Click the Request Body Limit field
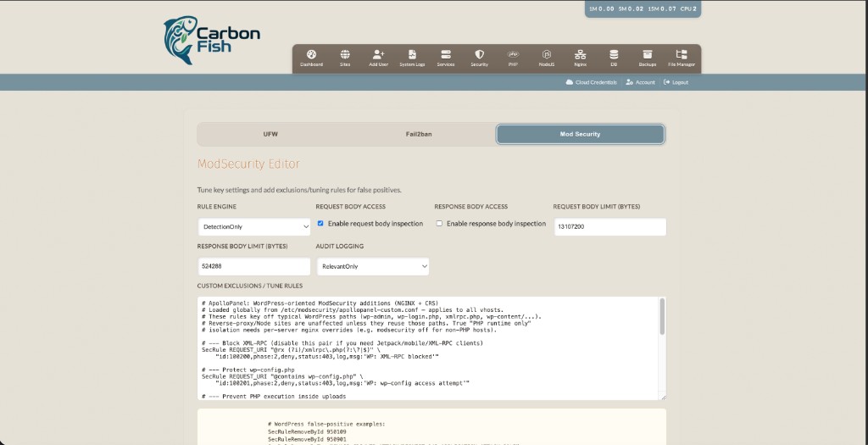The height and width of the screenshot is (445, 868). tap(610, 227)
